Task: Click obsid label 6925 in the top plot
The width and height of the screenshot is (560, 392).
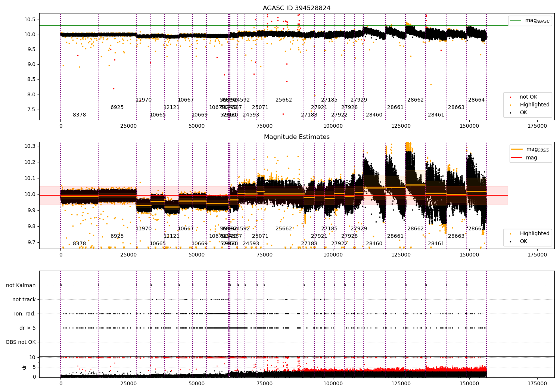Action: click(x=117, y=108)
